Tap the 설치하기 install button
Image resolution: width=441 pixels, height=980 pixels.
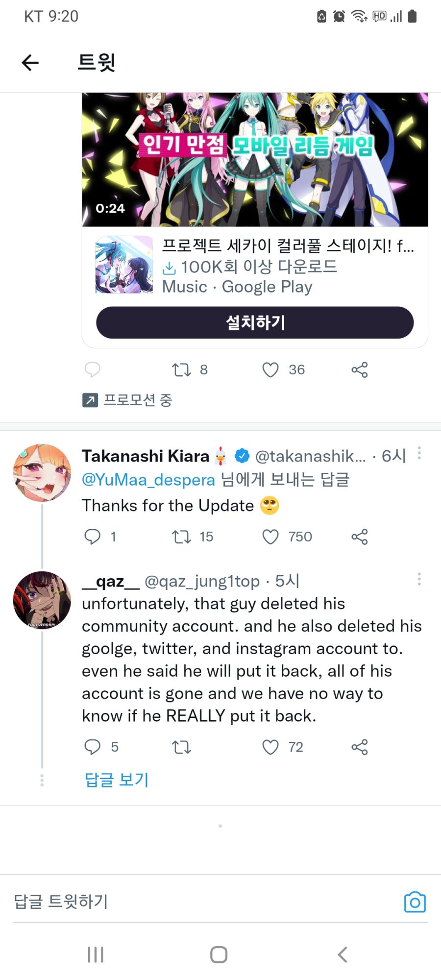click(x=255, y=322)
